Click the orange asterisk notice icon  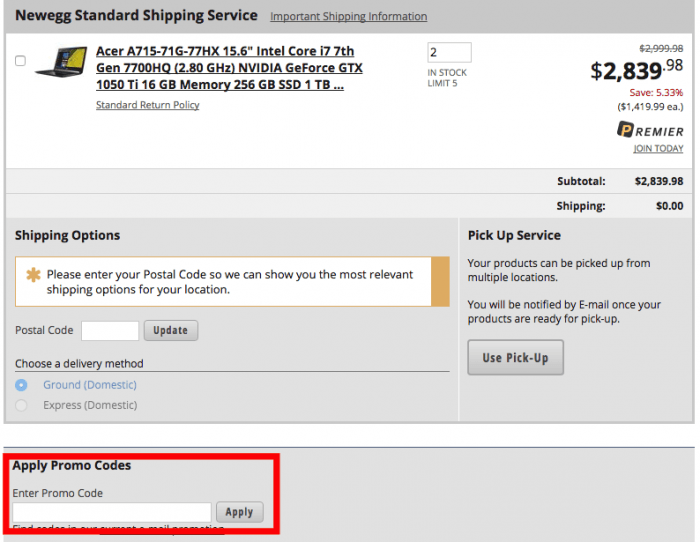pos(33,275)
